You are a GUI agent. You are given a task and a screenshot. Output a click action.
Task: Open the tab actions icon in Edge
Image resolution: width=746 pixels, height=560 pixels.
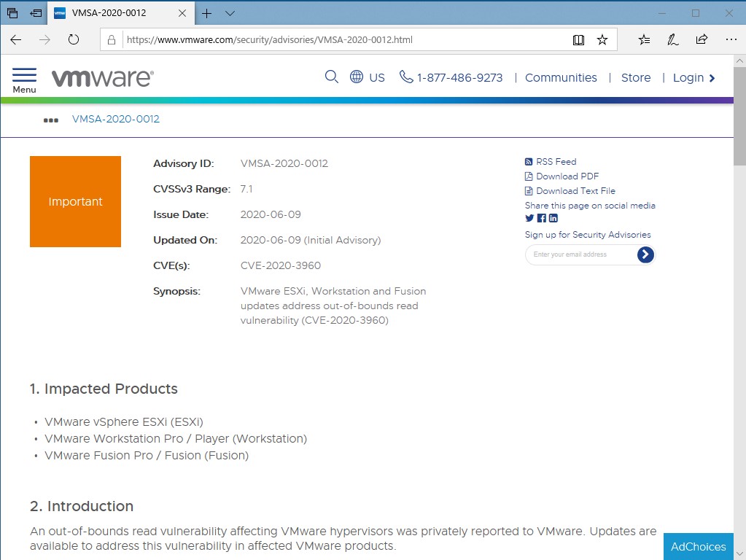pos(12,13)
